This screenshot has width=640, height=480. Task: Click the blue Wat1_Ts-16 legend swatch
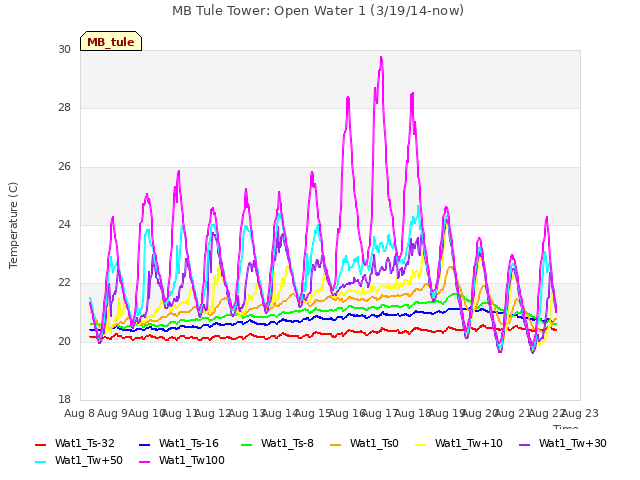tap(144, 444)
